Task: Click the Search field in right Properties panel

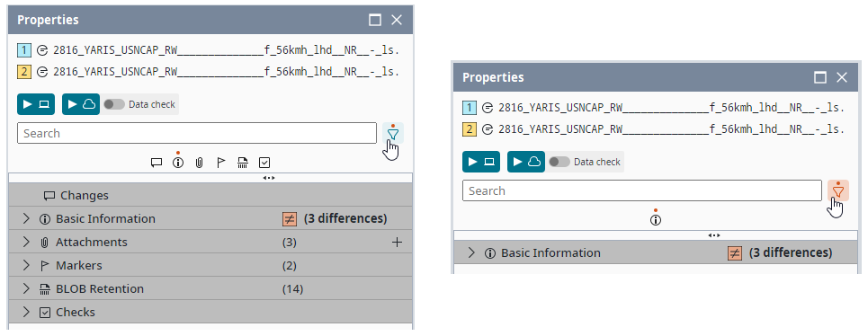Action: 641,190
